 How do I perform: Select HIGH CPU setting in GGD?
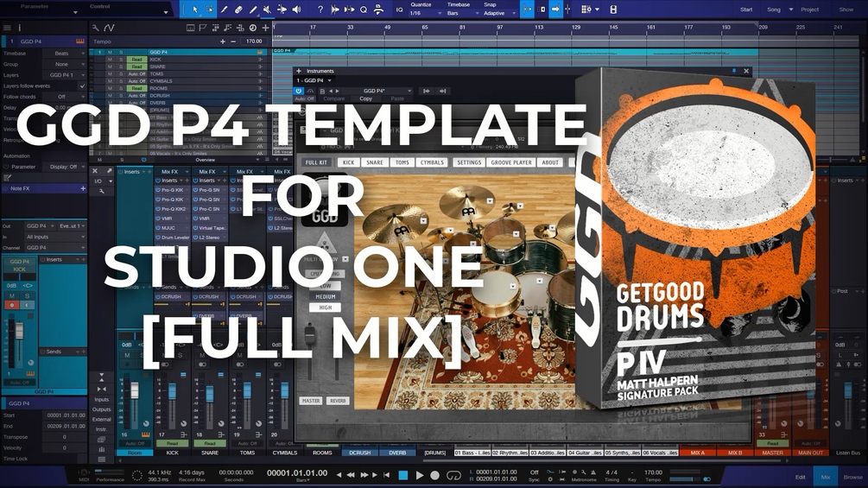pos(326,307)
